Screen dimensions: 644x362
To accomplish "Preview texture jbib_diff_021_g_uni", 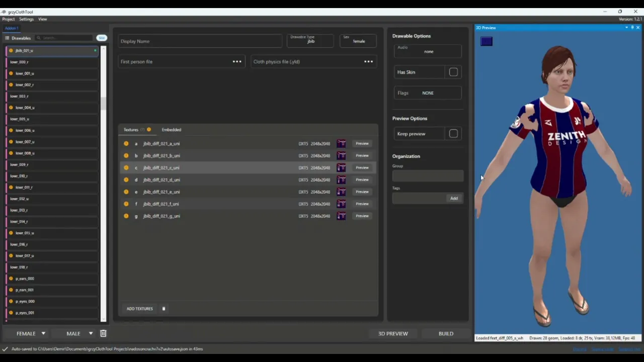I will pos(362,216).
